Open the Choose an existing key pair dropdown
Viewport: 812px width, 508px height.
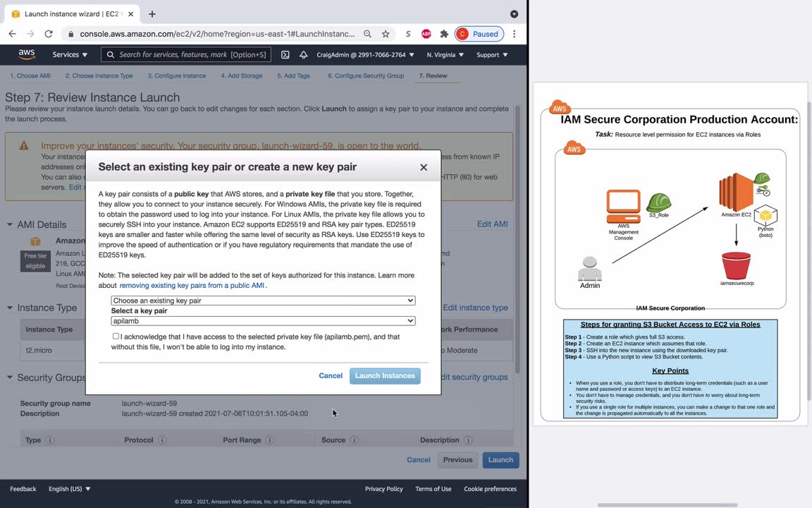pos(263,301)
